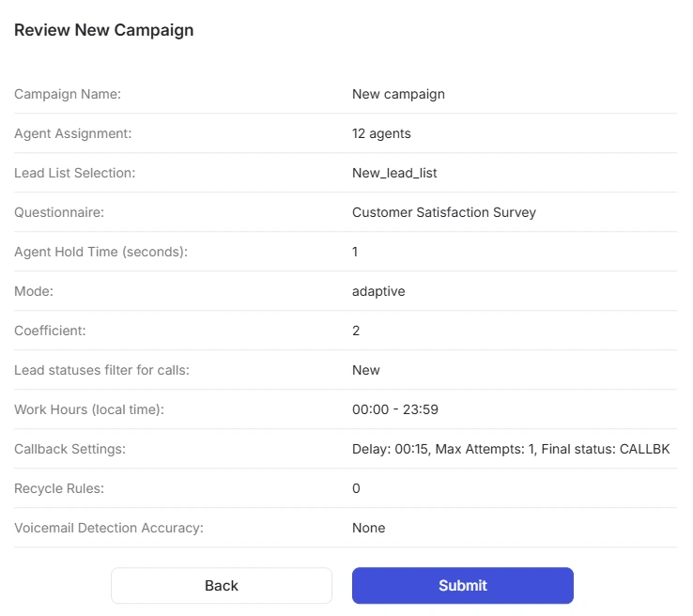This screenshot has width=693, height=616.
Task: Select the Callback Settings delay text
Action: 392,449
